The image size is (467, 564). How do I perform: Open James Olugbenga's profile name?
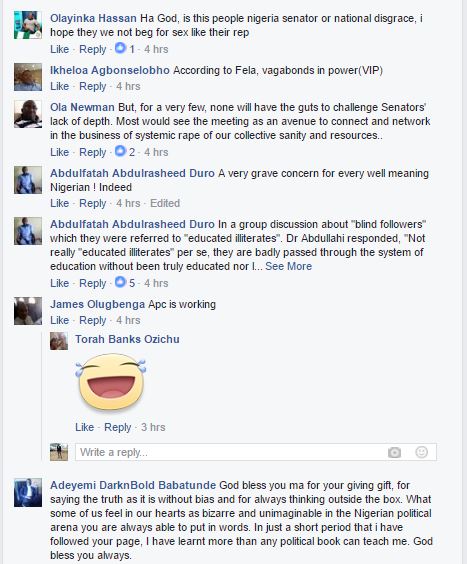(98, 304)
